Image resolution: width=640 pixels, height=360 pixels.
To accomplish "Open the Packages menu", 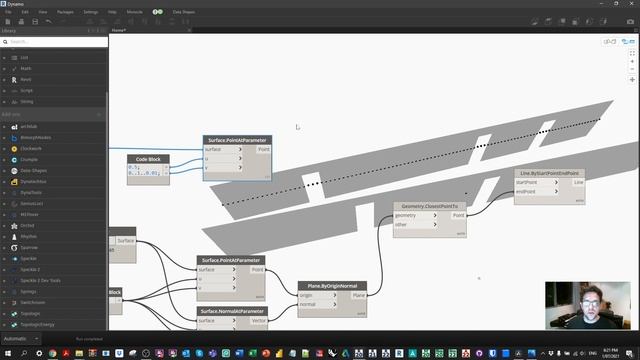I will pos(65,12).
